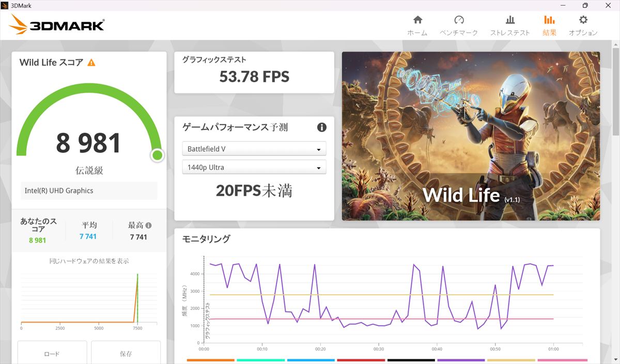The image size is (620, 364).
Task: Open the ベンチマーク (Benchmarks) tab
Action: tap(459, 25)
